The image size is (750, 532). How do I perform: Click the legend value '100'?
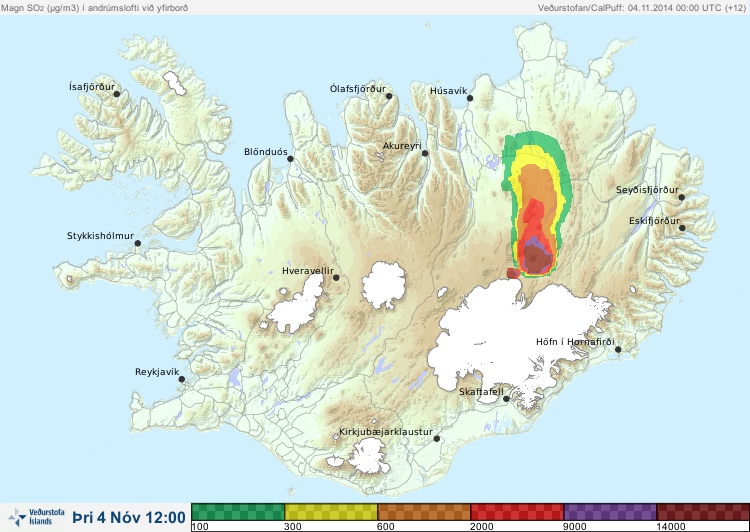pyautogui.click(x=200, y=527)
